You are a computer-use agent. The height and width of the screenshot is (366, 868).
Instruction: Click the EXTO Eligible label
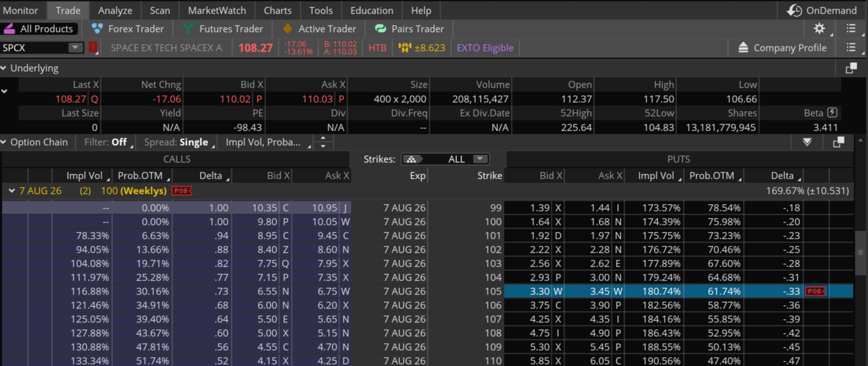[485, 48]
